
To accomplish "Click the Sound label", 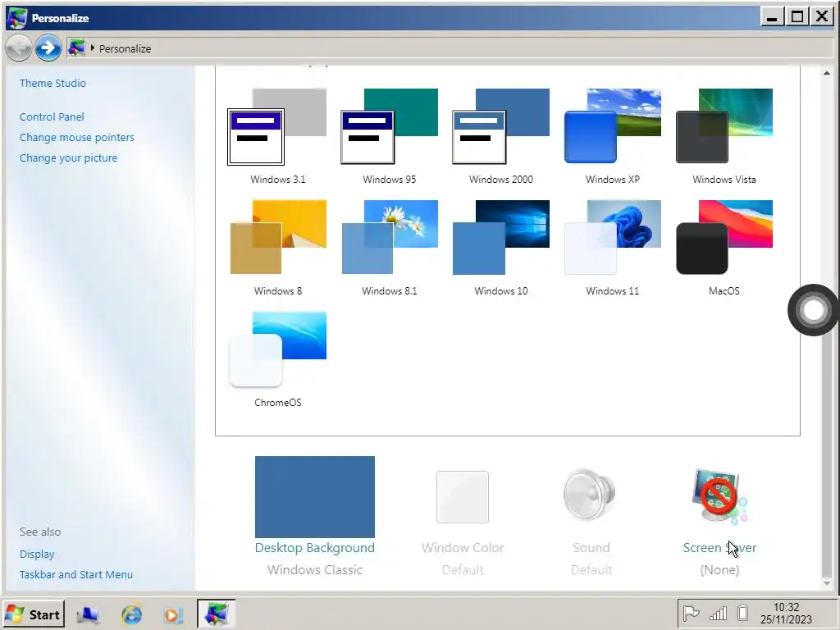I will click(591, 547).
